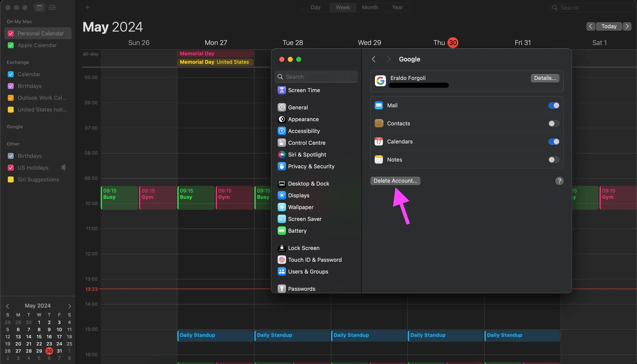Go back using the settings back chevron
Viewport: 637px width, 364px height.
pos(373,59)
